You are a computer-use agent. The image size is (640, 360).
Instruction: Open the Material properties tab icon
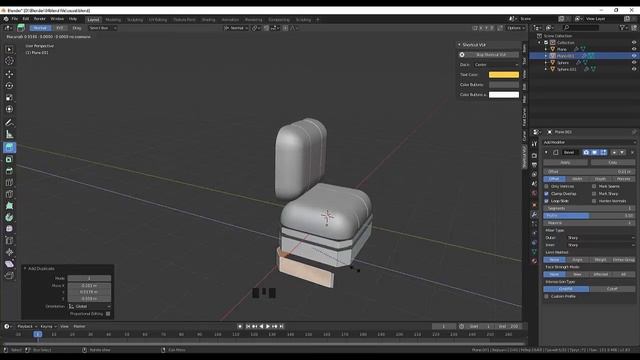point(534,261)
